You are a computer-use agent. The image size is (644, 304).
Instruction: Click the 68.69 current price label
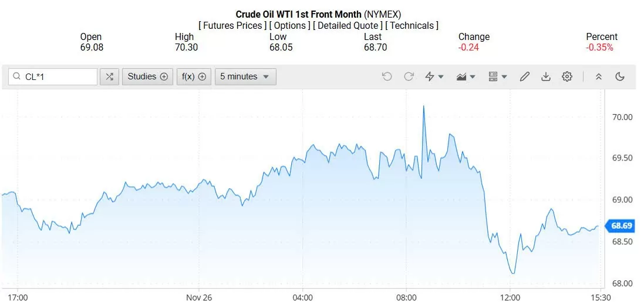tap(621, 225)
